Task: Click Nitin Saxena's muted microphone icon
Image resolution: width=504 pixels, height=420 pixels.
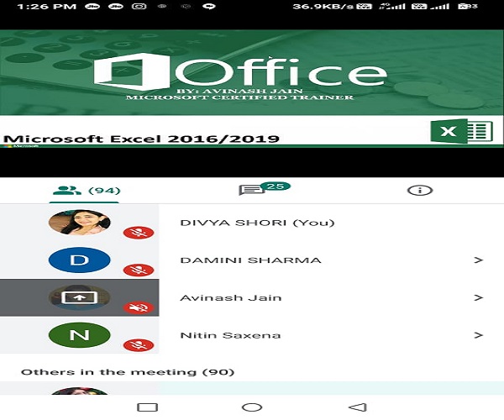Action: [x=139, y=345]
